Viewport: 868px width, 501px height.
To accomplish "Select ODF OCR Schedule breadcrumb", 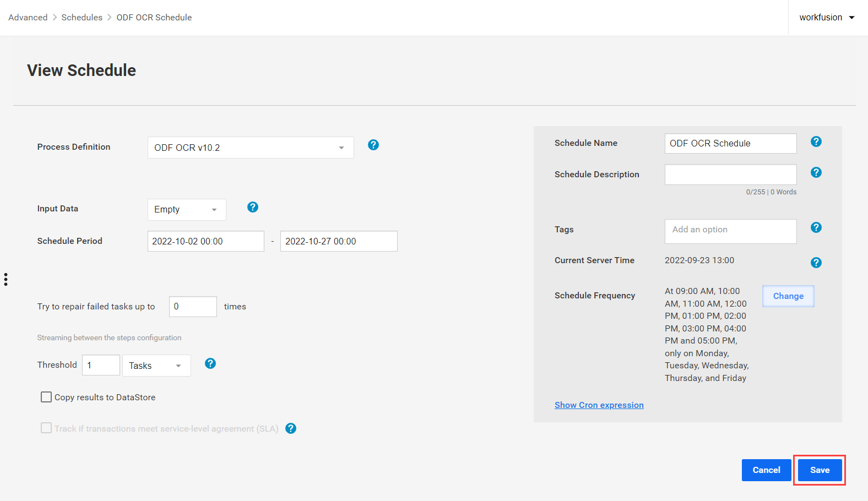I will point(154,18).
